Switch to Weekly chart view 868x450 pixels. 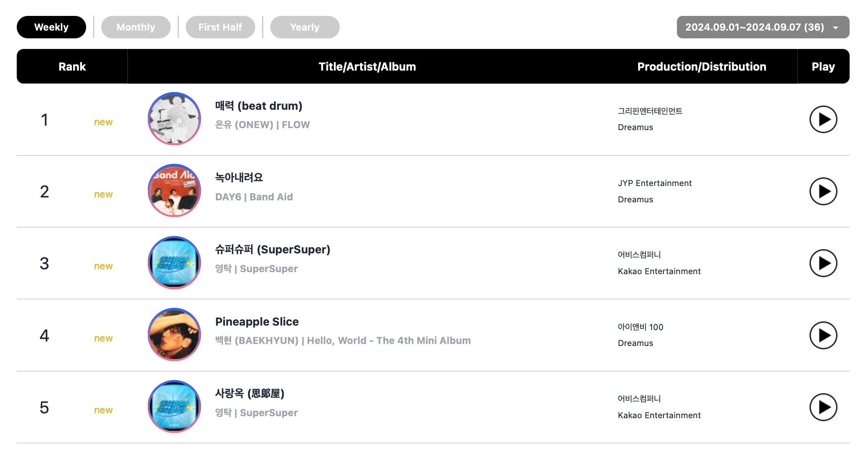point(51,27)
